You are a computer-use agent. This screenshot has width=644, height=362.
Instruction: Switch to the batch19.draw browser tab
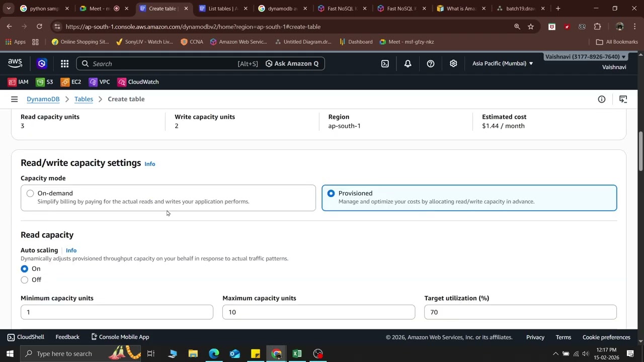(521, 9)
